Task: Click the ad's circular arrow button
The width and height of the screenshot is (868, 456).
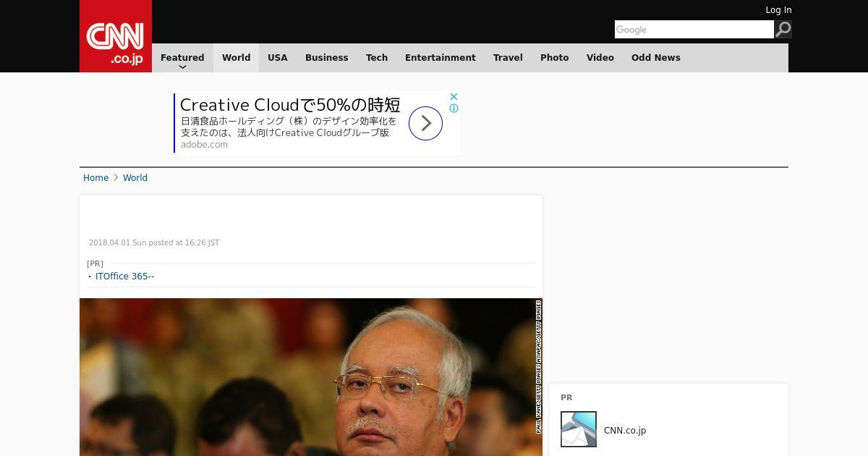Action: [x=425, y=123]
